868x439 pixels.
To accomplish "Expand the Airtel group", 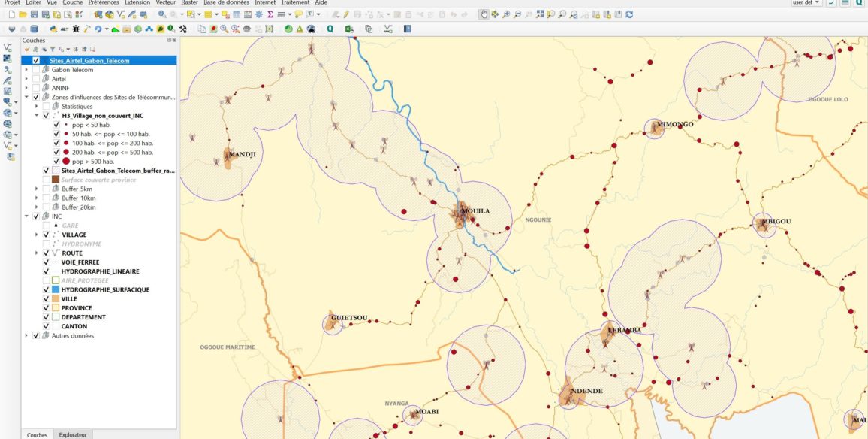I will coord(26,79).
